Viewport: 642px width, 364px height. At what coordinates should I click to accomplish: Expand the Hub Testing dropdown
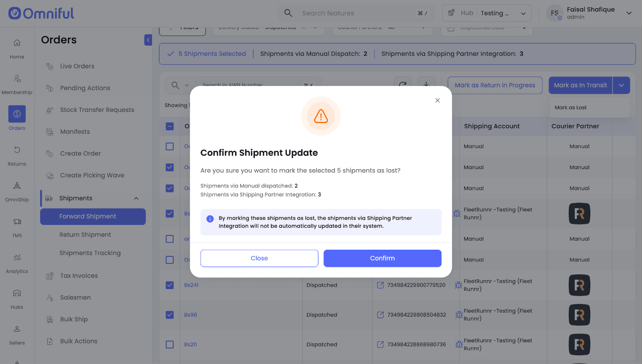(523, 13)
